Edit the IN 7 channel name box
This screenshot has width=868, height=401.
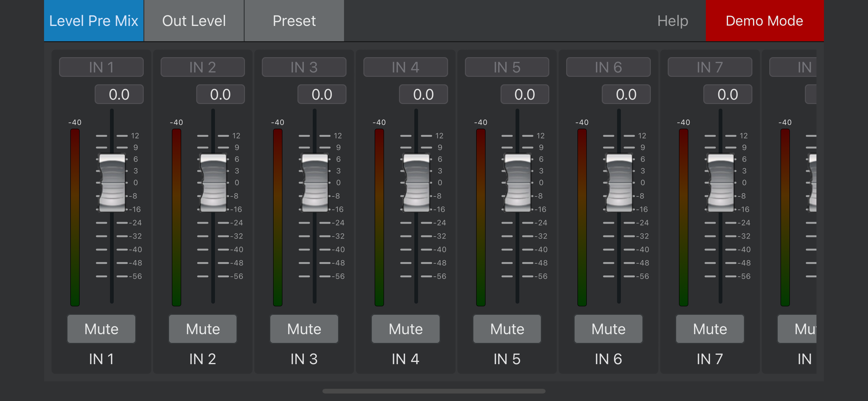710,67
